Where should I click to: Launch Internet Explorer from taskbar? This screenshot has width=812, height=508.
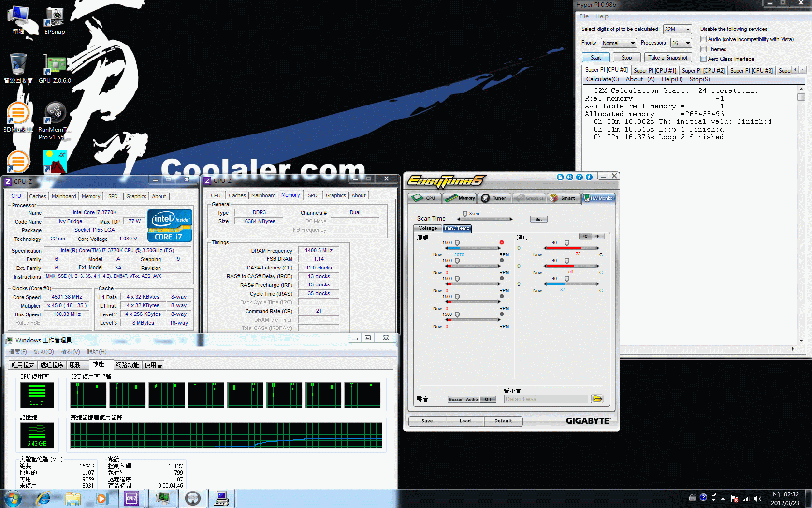pos(43,498)
